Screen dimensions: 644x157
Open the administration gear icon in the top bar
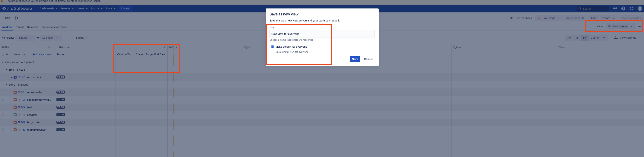(632, 8)
